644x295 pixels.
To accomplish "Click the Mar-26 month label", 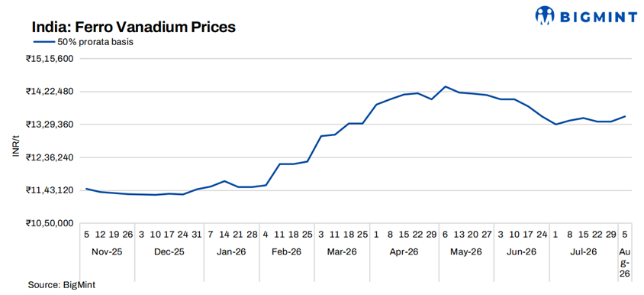I will coord(342,251).
